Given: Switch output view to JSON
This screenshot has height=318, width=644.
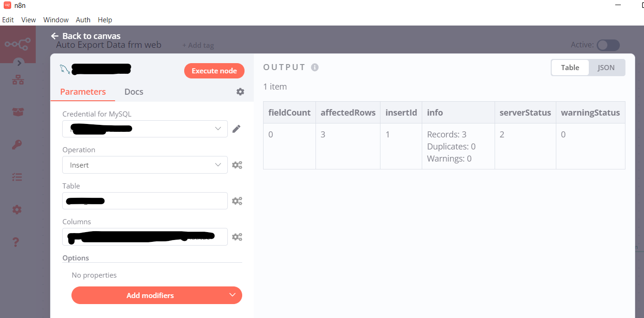Looking at the screenshot, I should 606,67.
